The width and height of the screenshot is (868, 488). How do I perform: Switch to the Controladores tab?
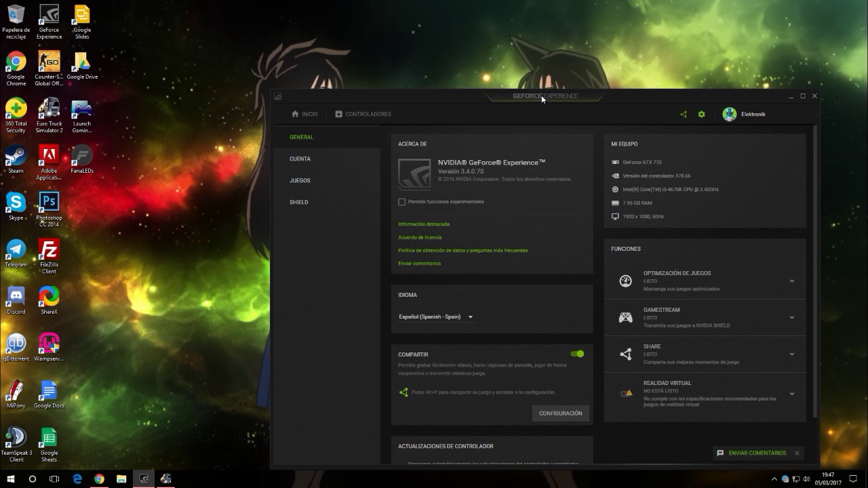[x=363, y=114]
